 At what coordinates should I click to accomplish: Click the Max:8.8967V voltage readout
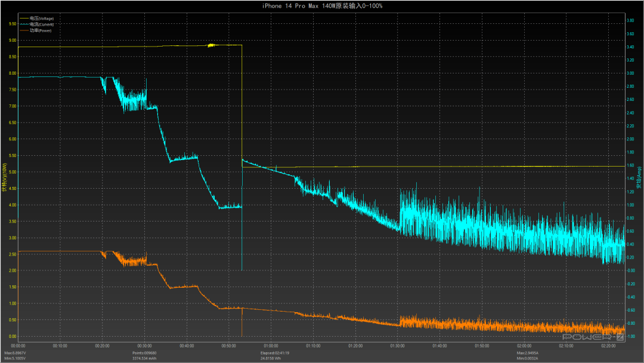point(15,353)
